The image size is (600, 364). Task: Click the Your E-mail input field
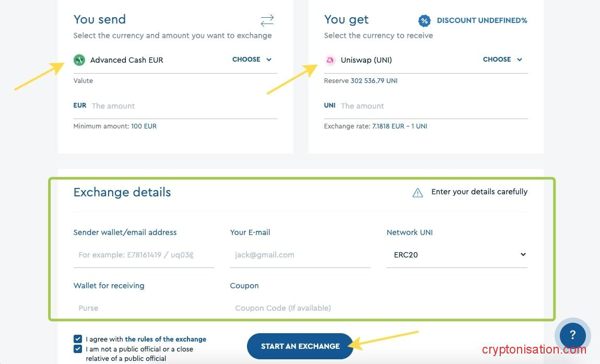[x=300, y=255]
